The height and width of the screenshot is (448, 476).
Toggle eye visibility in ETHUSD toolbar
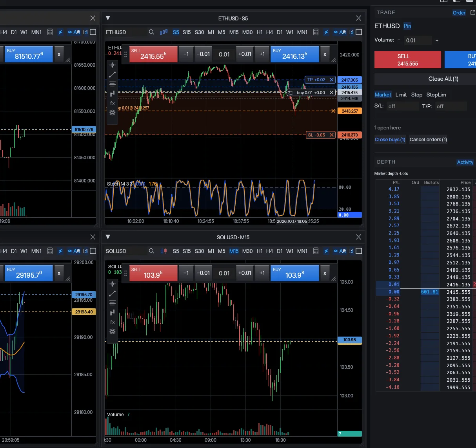pos(336,32)
